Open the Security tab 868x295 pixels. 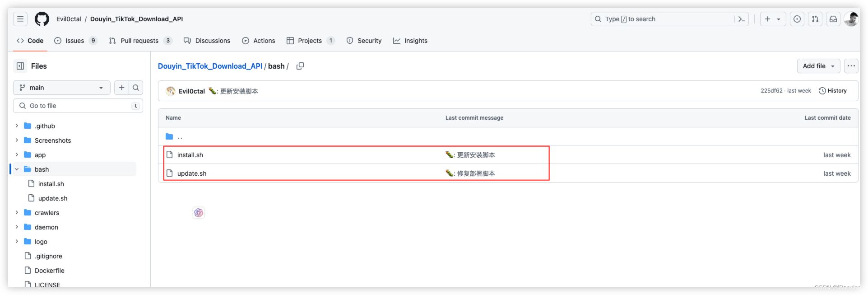tap(364, 41)
